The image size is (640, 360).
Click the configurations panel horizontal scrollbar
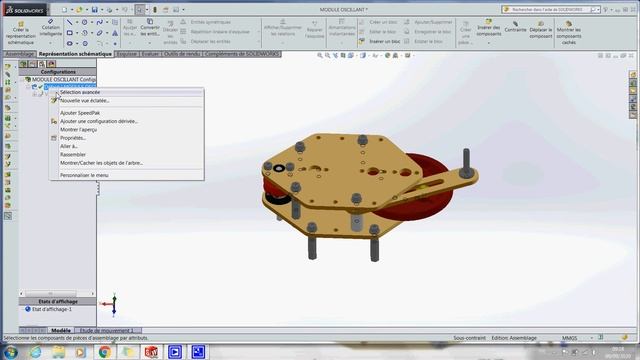click(58, 293)
